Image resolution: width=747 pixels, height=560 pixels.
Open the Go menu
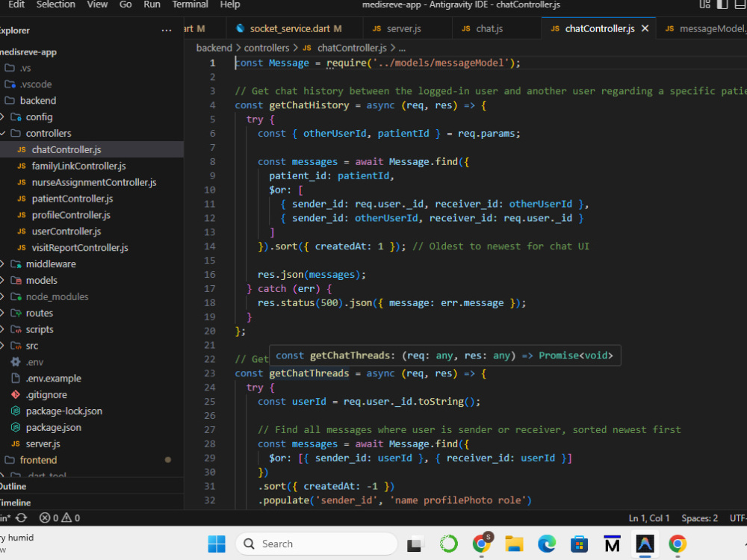[x=125, y=4]
